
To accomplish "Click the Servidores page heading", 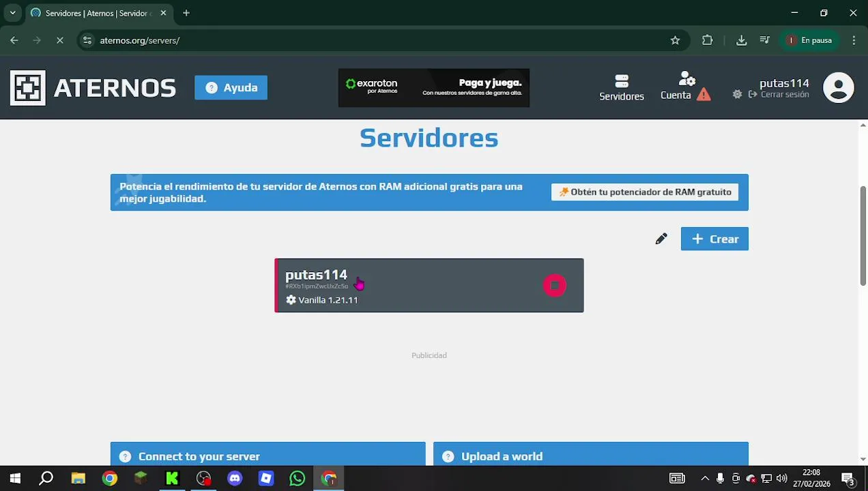I will click(429, 138).
